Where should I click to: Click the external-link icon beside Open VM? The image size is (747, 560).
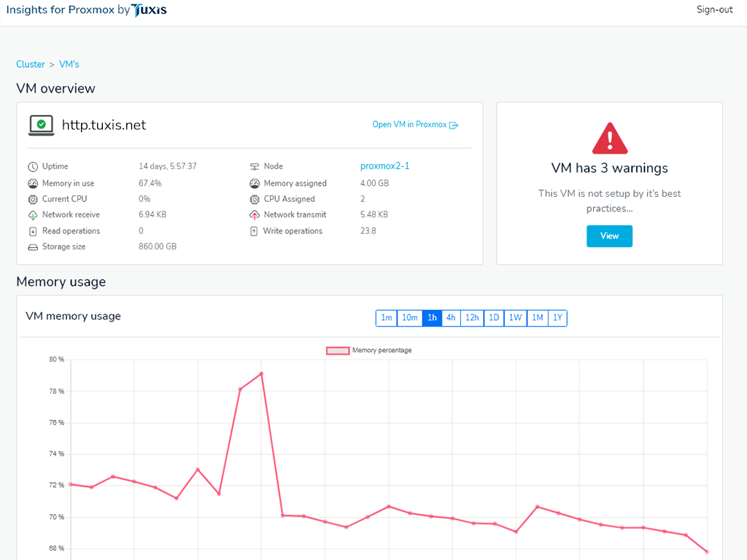click(454, 125)
